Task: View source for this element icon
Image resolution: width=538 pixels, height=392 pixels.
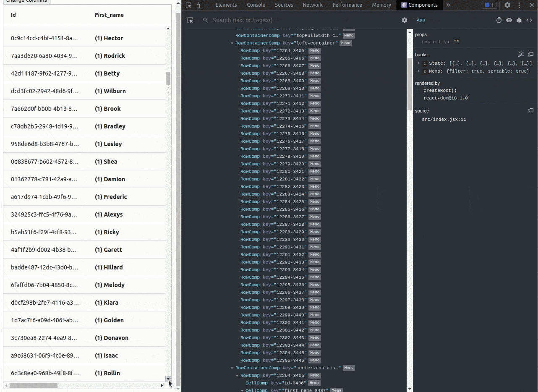Action: (529, 20)
